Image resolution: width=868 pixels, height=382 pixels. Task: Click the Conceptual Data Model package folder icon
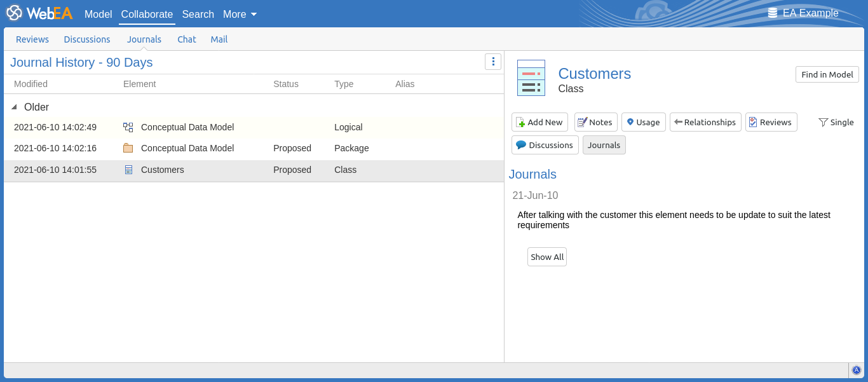128,148
